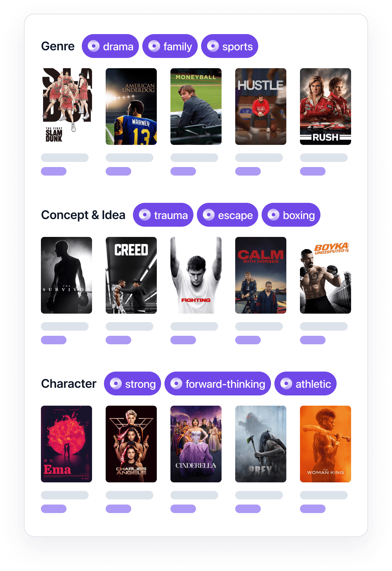Click the circle icon inside the trauma tag
This screenshot has width=392, height=571.
[145, 215]
